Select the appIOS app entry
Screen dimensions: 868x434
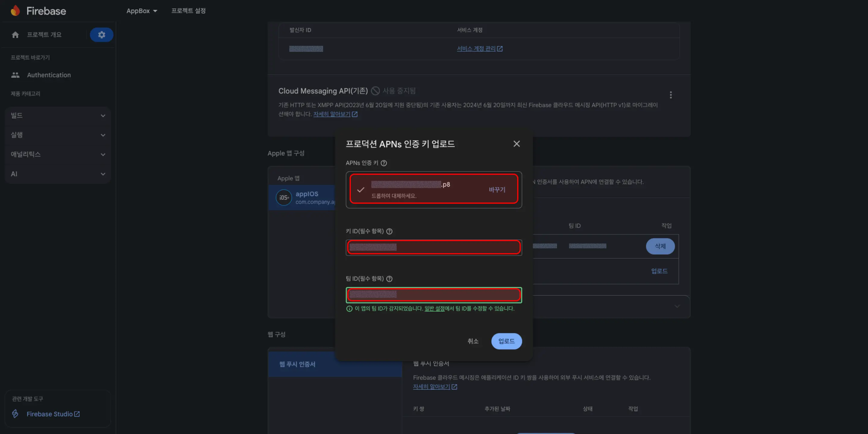[x=302, y=198]
